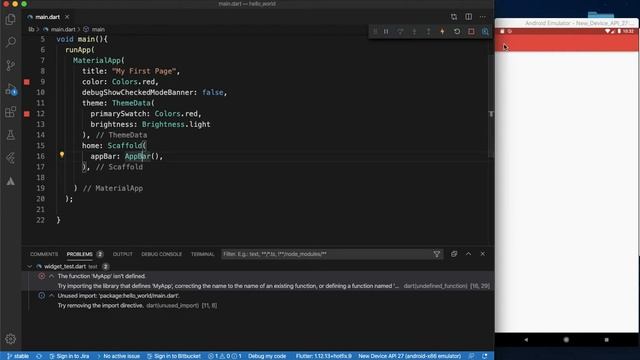Click the red AppBar in the emulator
The width and height of the screenshot is (640, 360).
[x=567, y=43]
